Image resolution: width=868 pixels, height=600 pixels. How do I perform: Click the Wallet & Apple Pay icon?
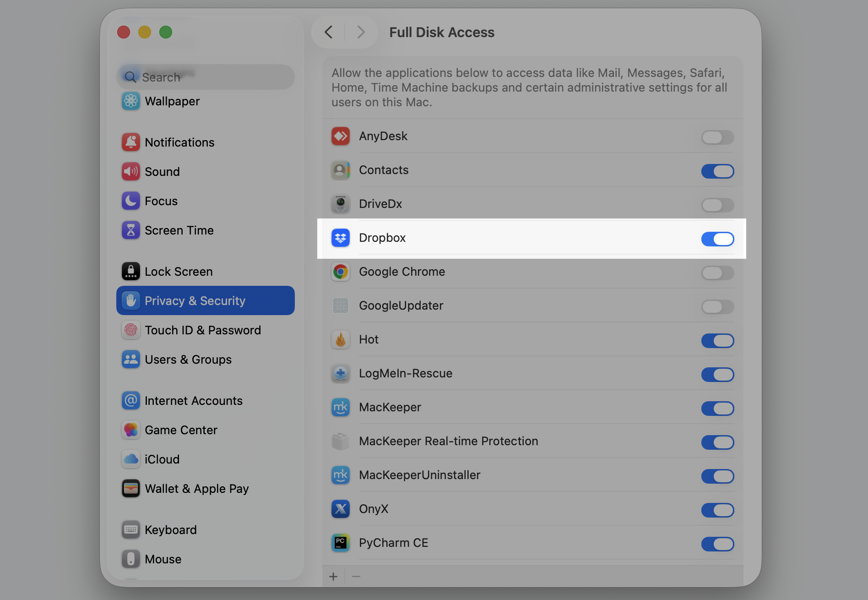point(131,489)
